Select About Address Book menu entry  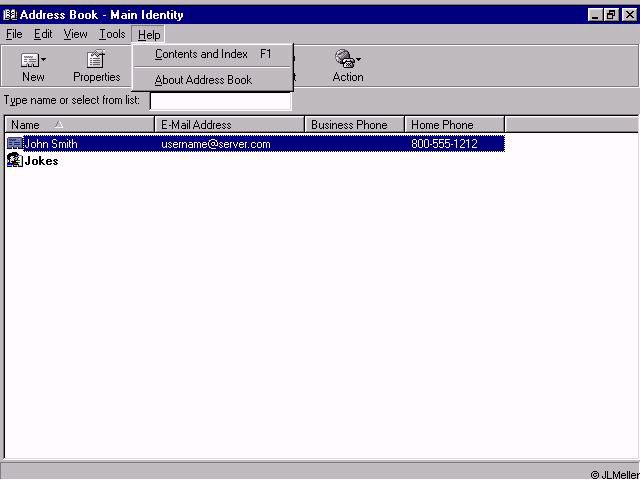203,80
